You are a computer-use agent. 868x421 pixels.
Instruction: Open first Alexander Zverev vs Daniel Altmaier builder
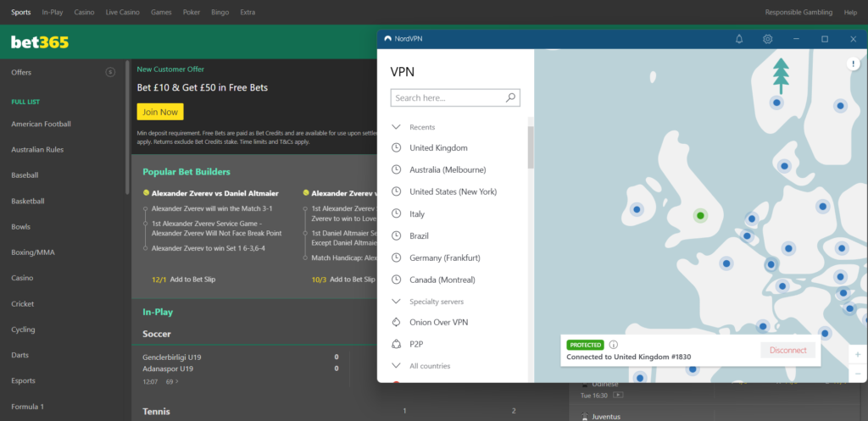click(214, 194)
